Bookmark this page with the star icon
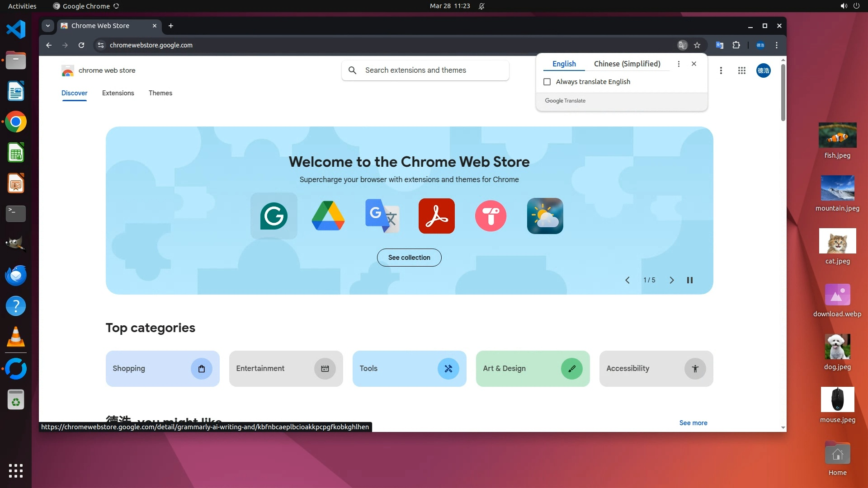 (x=697, y=45)
